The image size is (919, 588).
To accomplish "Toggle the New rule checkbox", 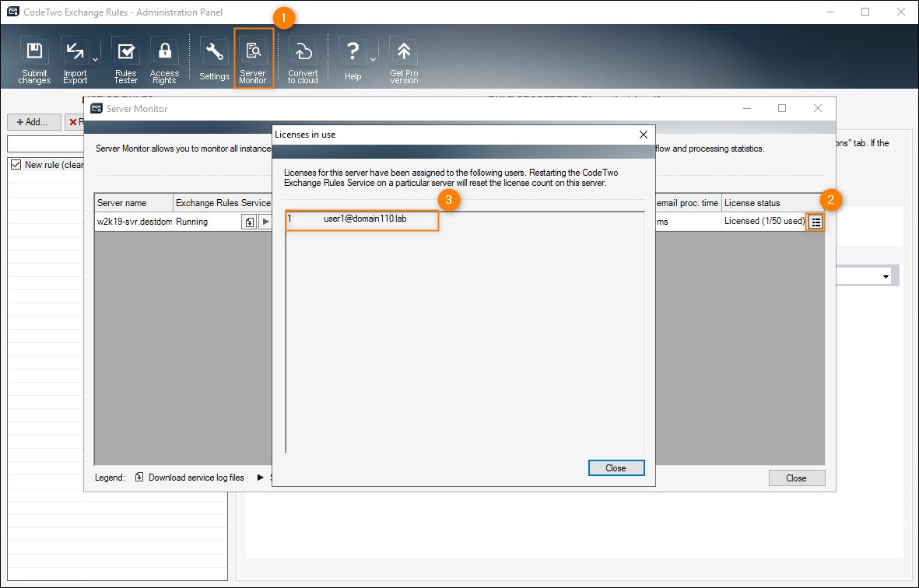I will [16, 165].
